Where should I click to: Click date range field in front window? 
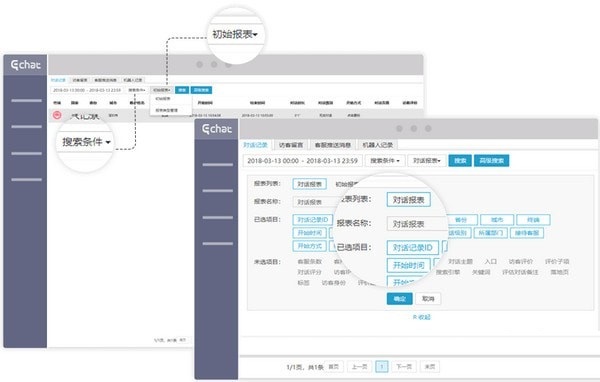pyautogui.click(x=302, y=161)
